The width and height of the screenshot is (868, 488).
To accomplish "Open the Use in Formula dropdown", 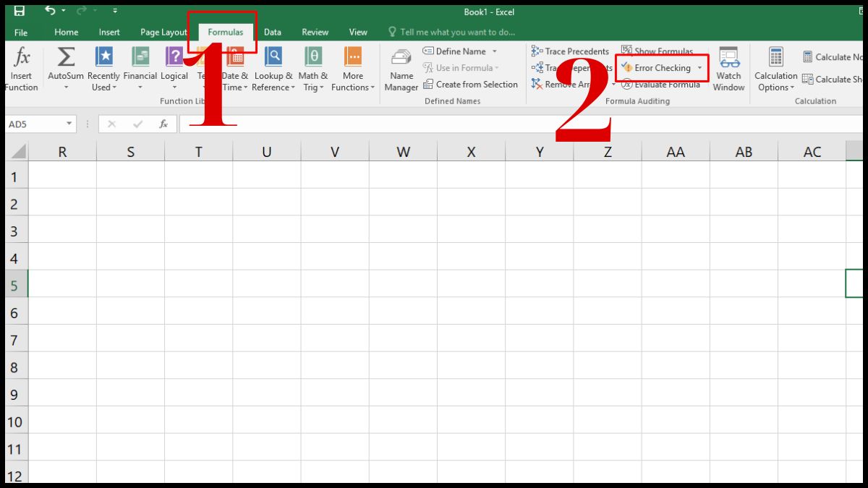I will click(461, 68).
